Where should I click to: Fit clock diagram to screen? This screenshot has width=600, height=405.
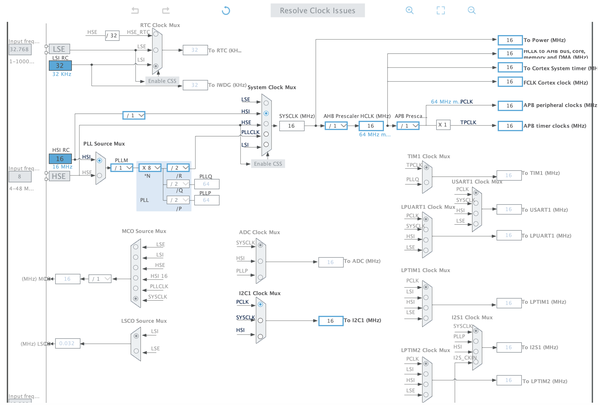pos(441,10)
